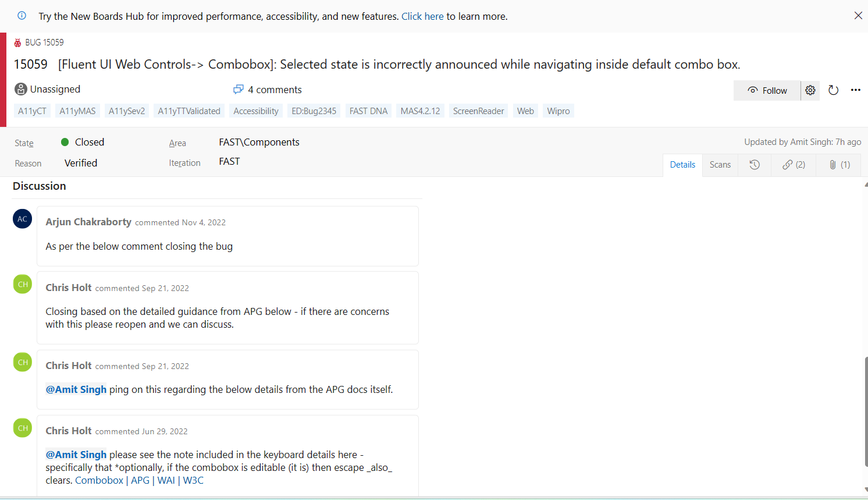This screenshot has width=868, height=500.
Task: Open the more actions ellipsis menu
Action: [x=856, y=90]
